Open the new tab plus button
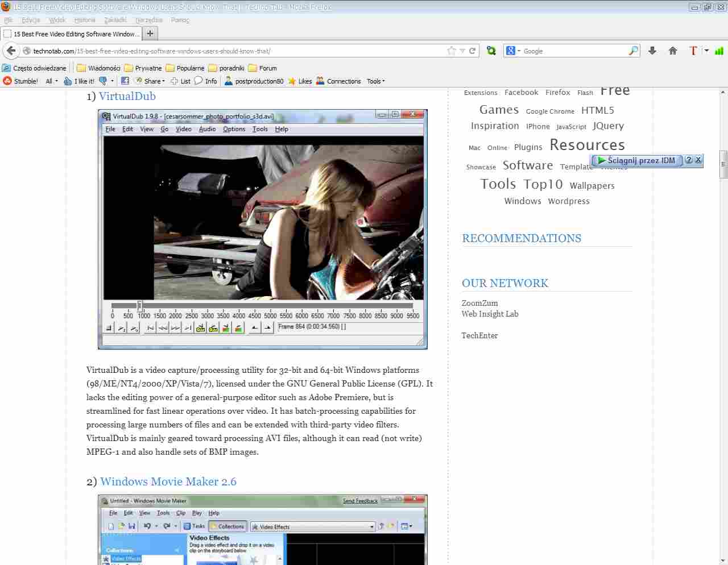Viewport: 728px width, 565px height. pyautogui.click(x=150, y=34)
